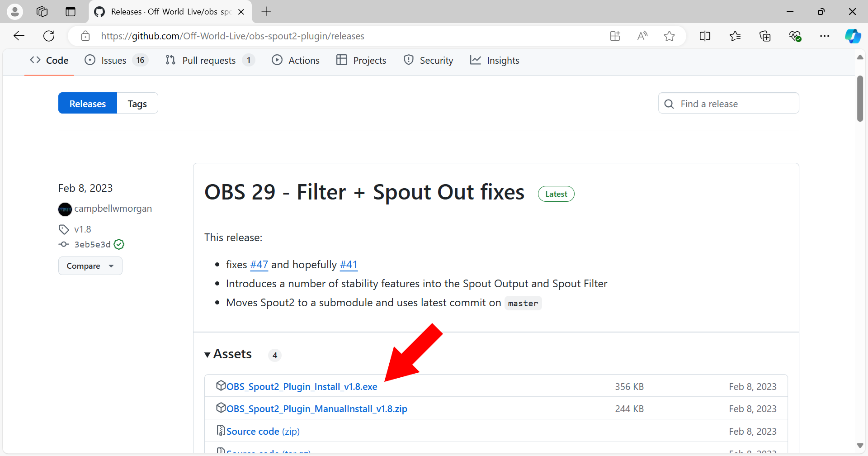868x456 pixels.
Task: Click the browser profile avatar icon
Action: pyautogui.click(x=15, y=12)
